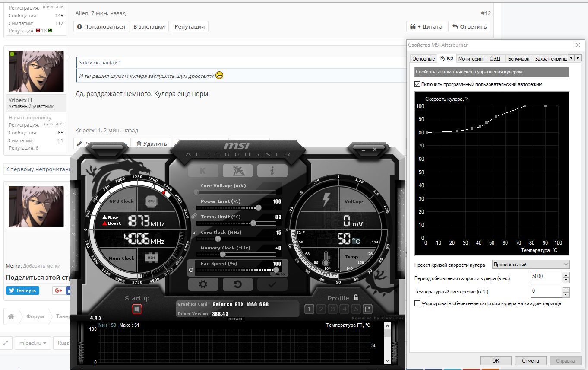
Task: Click the Core Clock slider handle
Action: tap(218, 239)
